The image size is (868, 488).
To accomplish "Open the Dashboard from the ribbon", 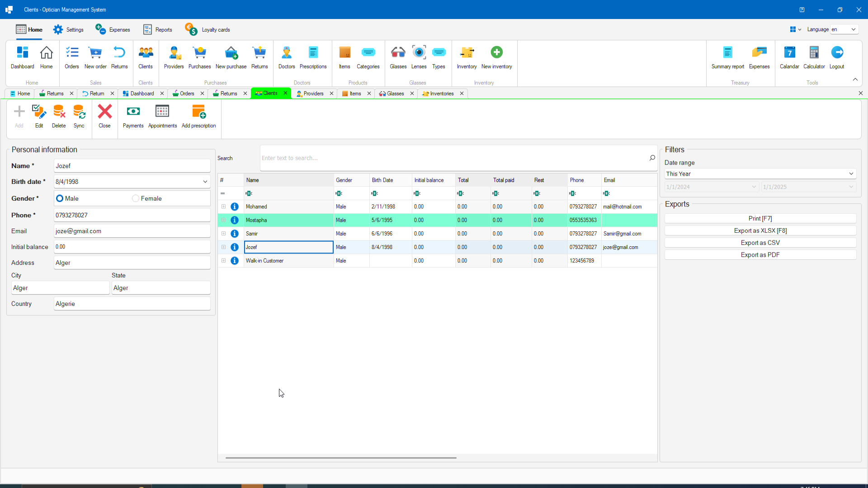I will tap(22, 58).
